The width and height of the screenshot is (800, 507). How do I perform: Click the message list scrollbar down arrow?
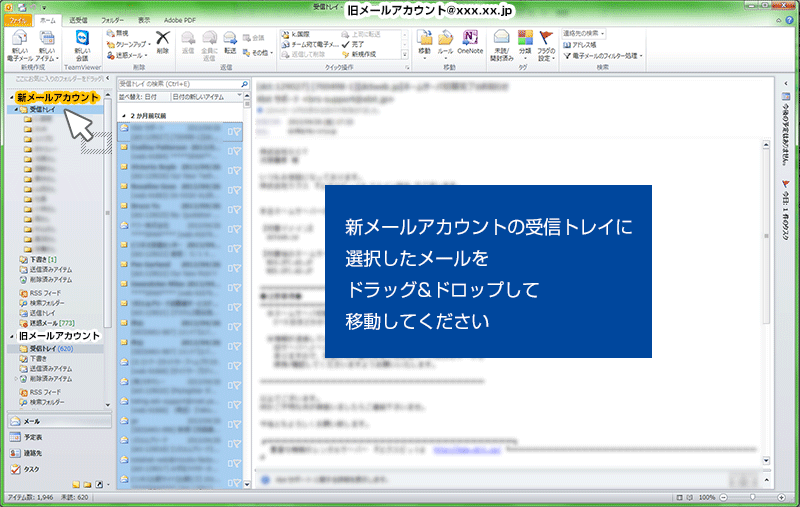(247, 485)
